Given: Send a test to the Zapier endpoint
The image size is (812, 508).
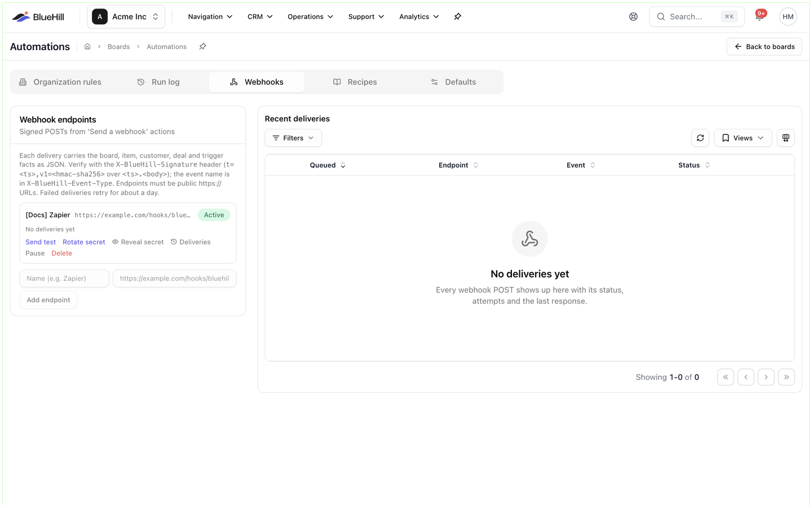Looking at the screenshot, I should click(41, 242).
